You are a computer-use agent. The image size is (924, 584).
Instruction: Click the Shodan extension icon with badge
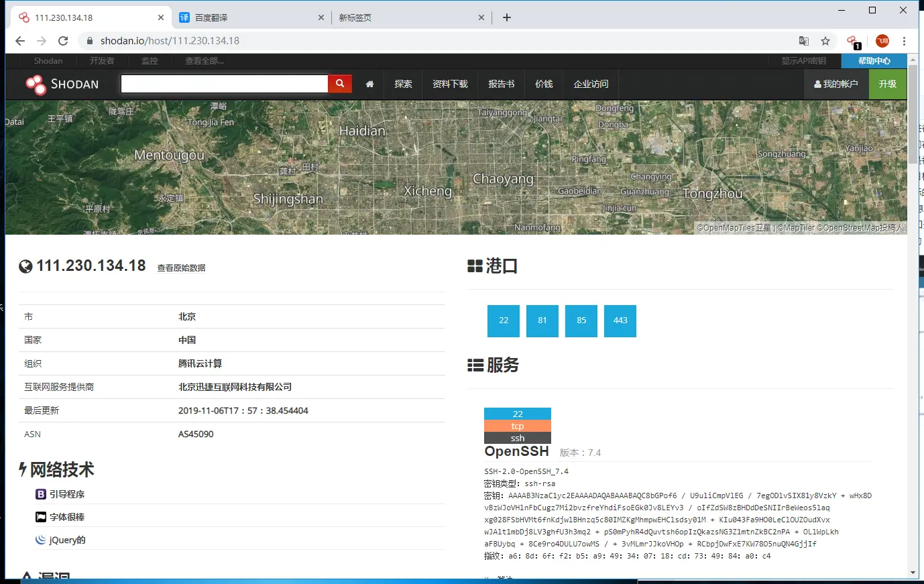click(853, 42)
